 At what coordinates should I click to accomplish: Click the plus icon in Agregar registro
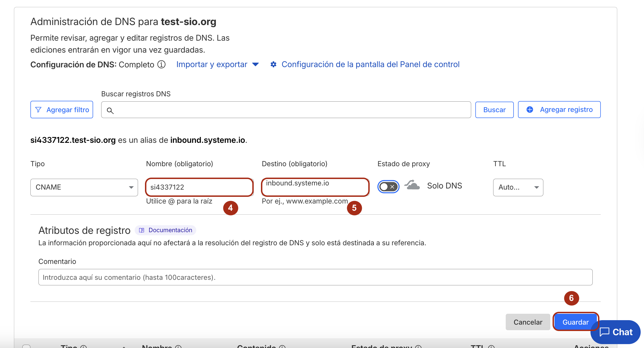530,109
